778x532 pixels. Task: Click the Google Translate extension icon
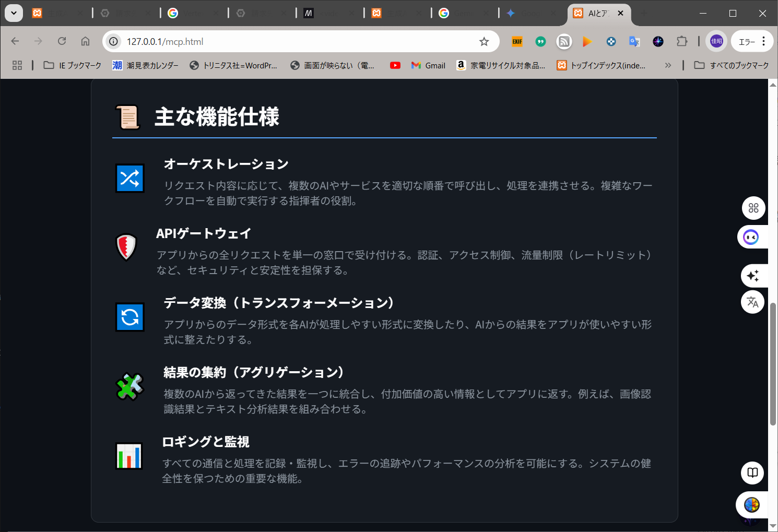coord(634,42)
